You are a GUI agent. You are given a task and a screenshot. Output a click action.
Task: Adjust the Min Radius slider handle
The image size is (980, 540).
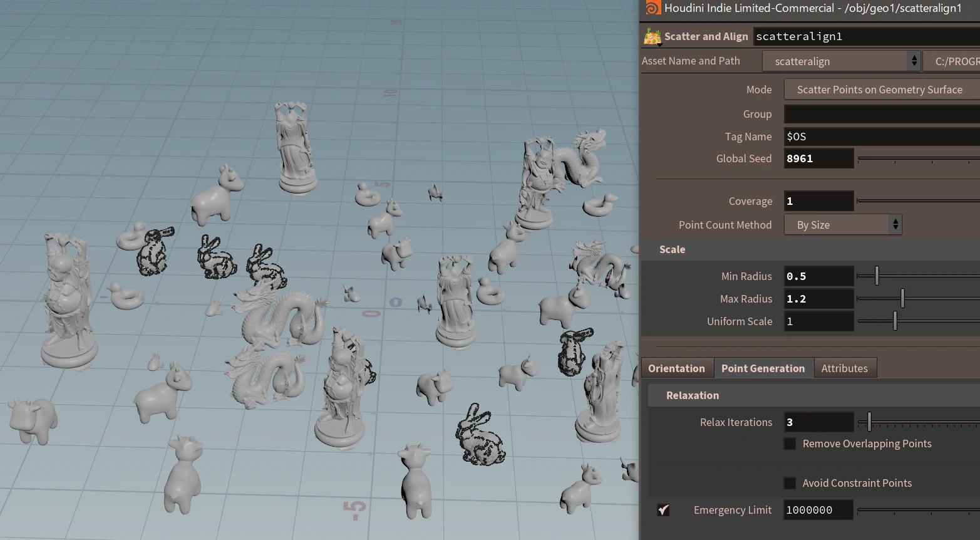coord(877,276)
